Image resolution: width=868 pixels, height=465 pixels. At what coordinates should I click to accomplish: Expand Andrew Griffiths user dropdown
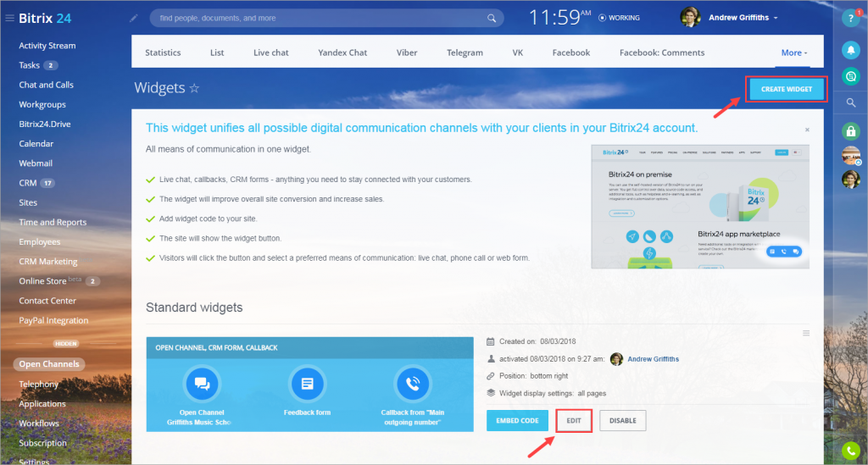[x=743, y=18]
